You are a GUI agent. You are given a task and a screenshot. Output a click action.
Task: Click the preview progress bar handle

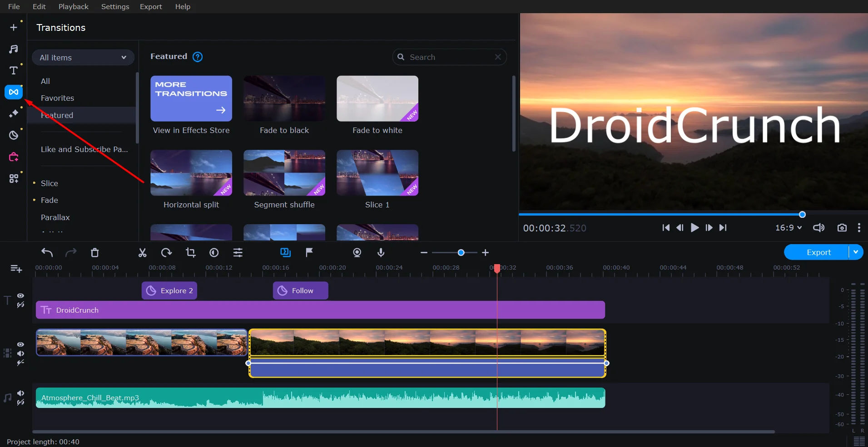[x=802, y=214]
